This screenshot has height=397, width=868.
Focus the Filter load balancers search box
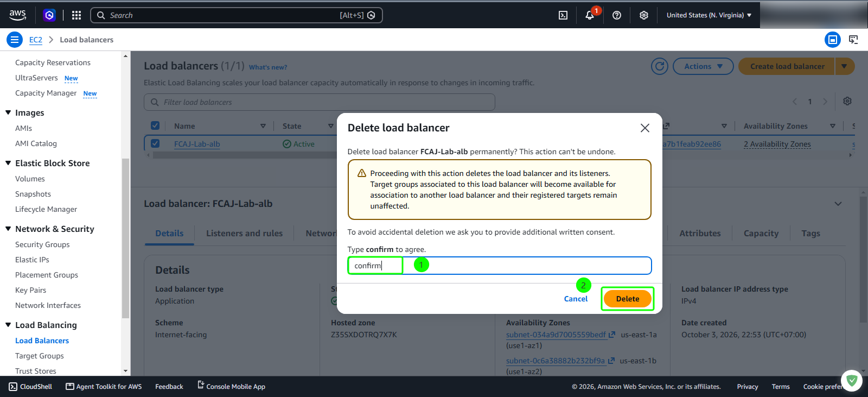320,102
